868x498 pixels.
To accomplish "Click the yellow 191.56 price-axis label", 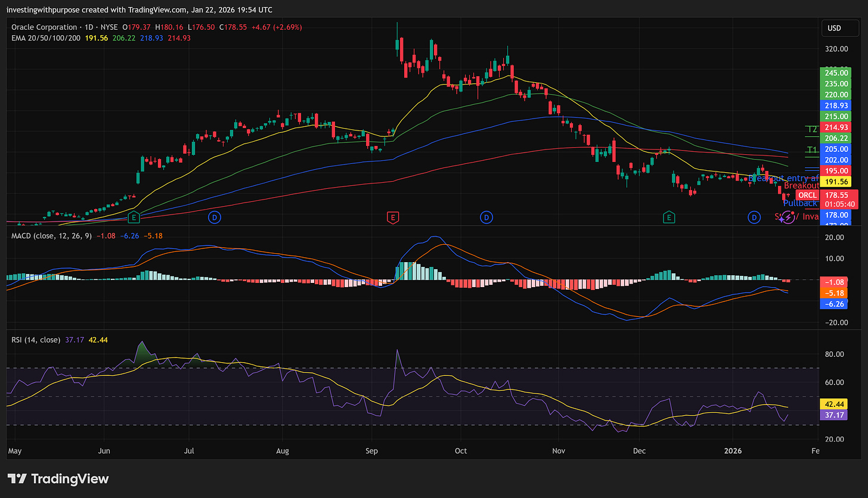I will [836, 181].
